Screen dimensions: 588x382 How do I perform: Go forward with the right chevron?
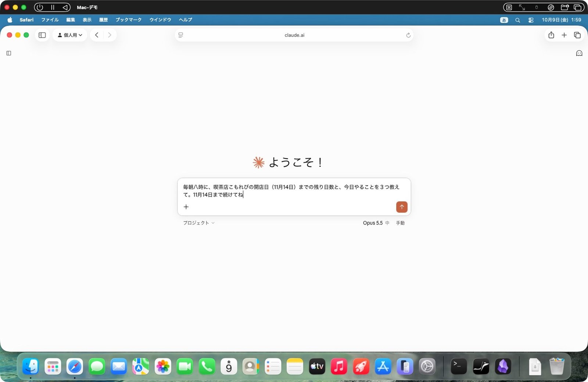coord(110,35)
